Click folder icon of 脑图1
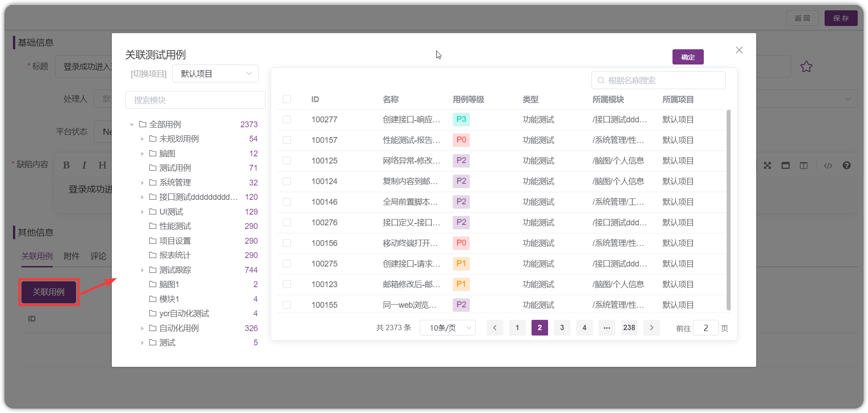This screenshot has height=413, width=868. click(x=153, y=284)
